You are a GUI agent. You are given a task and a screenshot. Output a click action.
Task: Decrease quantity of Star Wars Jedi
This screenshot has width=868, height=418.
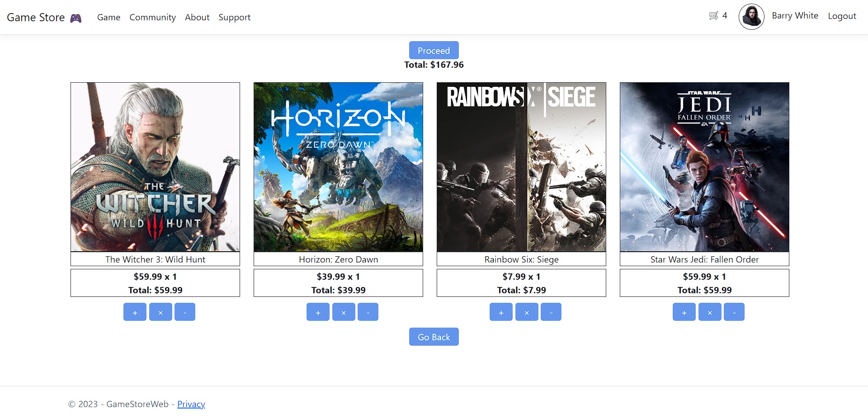point(734,312)
